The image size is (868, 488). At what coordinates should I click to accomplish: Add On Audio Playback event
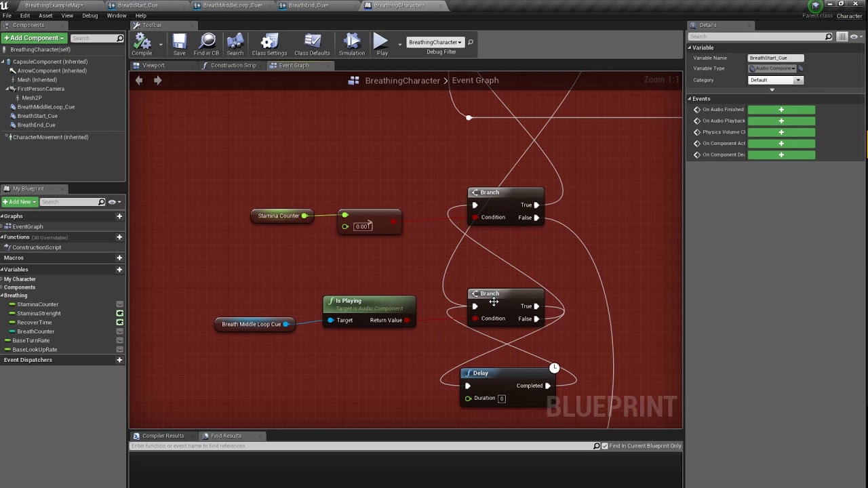click(x=781, y=121)
